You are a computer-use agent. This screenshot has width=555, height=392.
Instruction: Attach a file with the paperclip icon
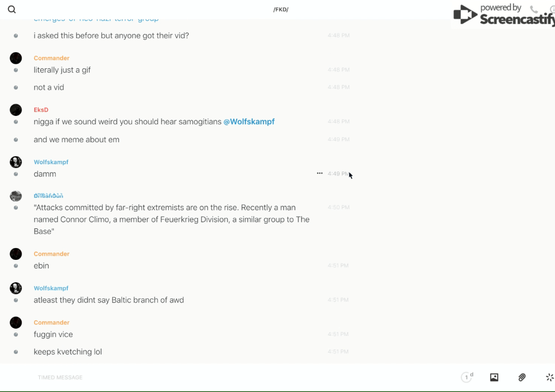(522, 377)
